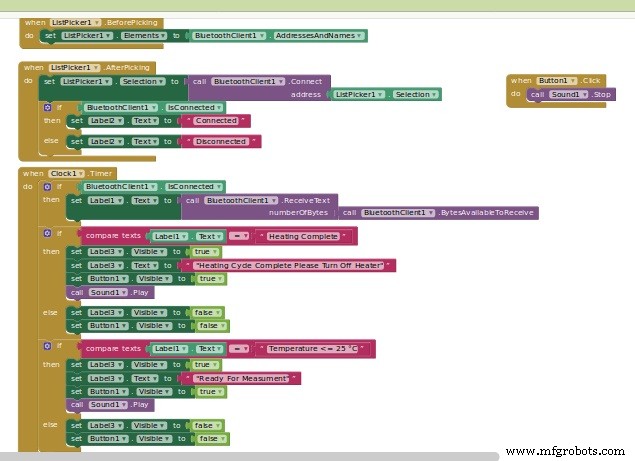Click gear icon beside the Heating Complete comparison
Viewport: 635px width, 461px height.
(46, 236)
